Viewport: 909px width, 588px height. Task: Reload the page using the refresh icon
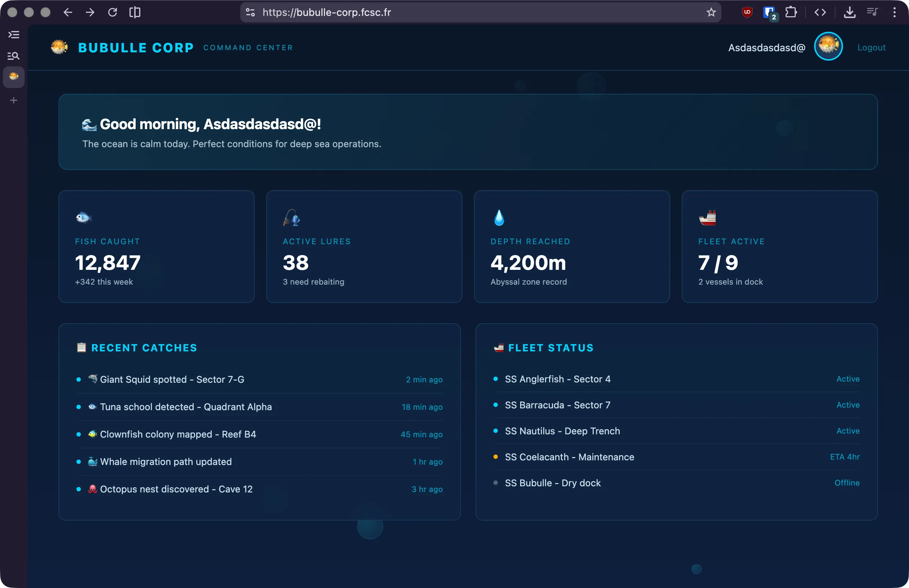(113, 12)
